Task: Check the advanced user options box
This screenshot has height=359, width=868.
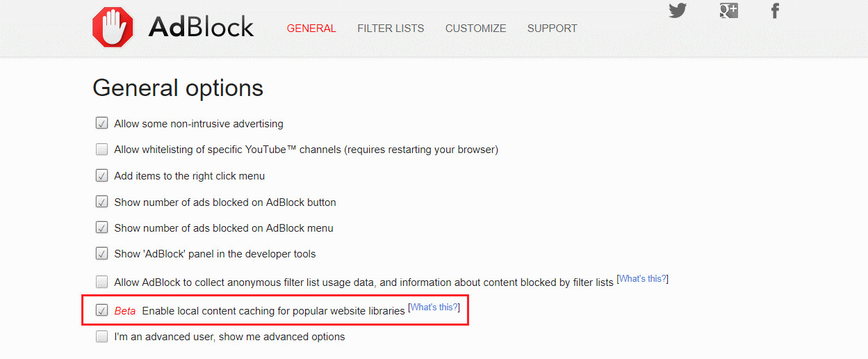Action: [x=102, y=337]
